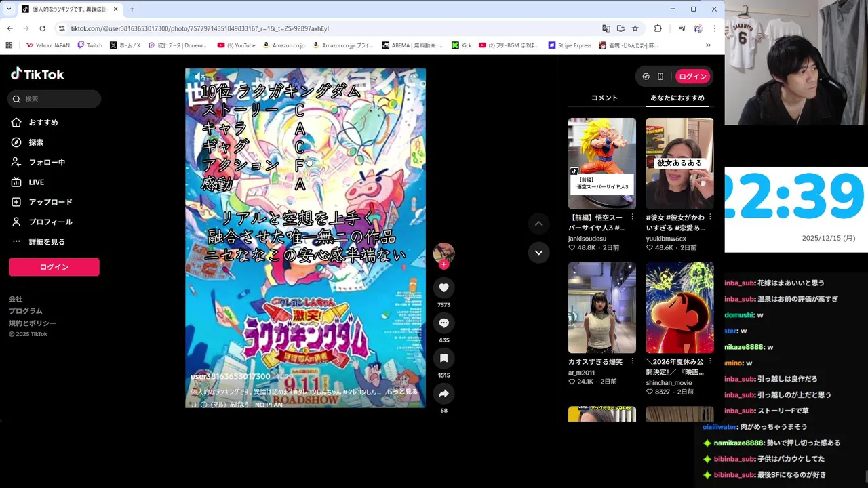This screenshot has height=488, width=868.
Task: Open フォロー中 in the sidebar
Action: pos(39,163)
